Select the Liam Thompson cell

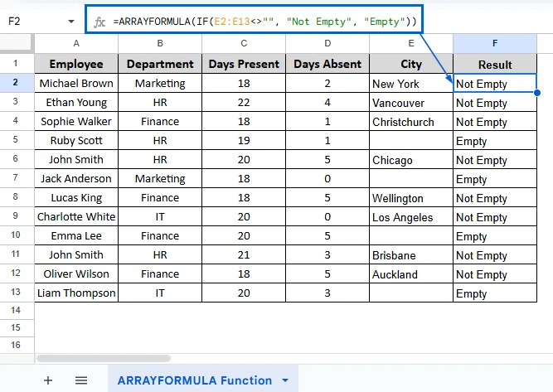[x=76, y=293]
